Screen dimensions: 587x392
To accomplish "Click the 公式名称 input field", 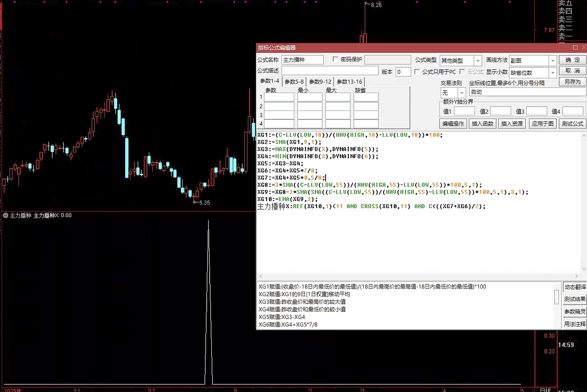I will click(x=302, y=60).
